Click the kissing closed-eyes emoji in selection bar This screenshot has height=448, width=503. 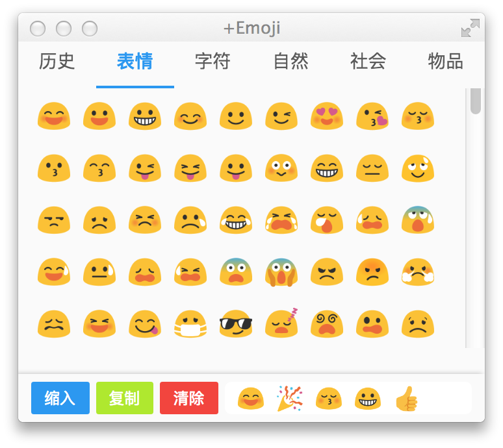point(329,399)
